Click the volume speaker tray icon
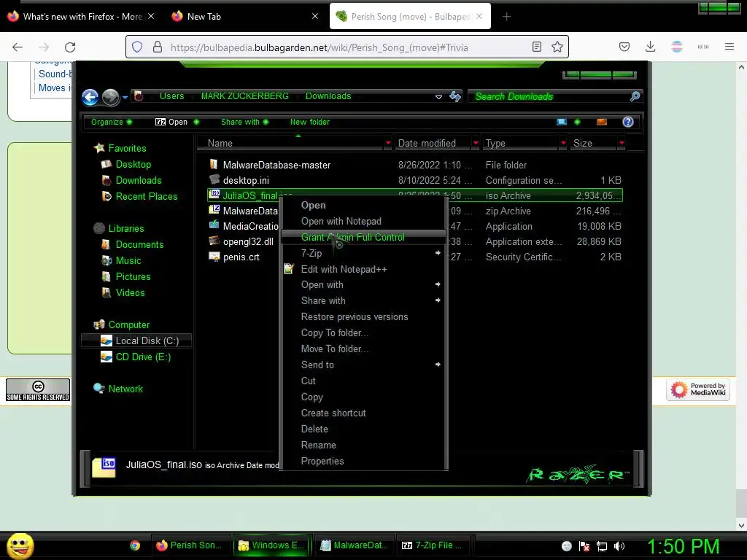This screenshot has height=560, width=747. 619,546
